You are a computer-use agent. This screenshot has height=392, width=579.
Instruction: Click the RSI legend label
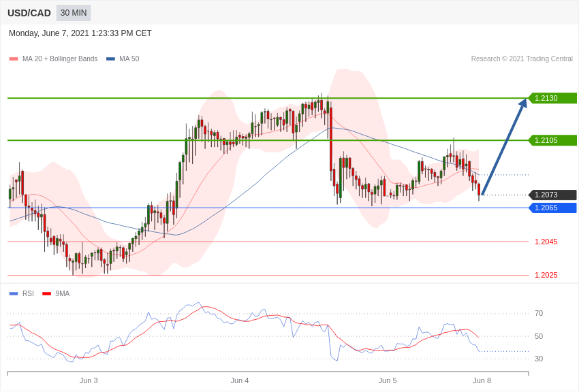point(28,293)
